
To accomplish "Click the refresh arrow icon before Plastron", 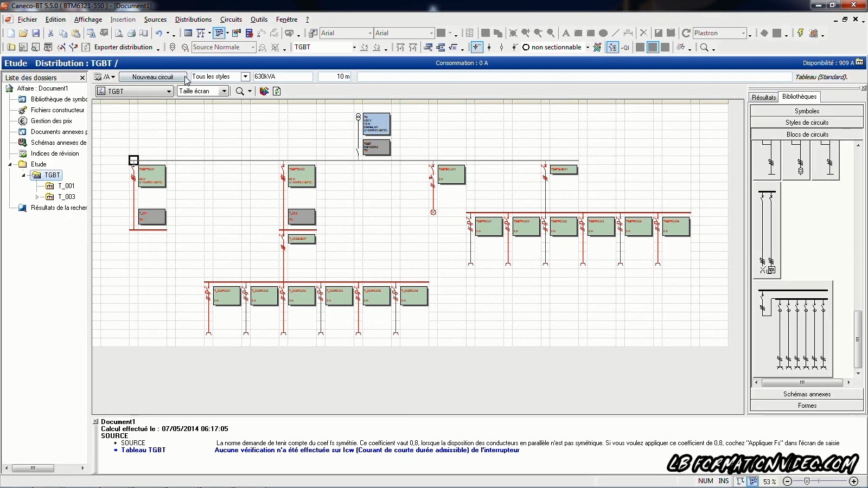I will click(686, 33).
